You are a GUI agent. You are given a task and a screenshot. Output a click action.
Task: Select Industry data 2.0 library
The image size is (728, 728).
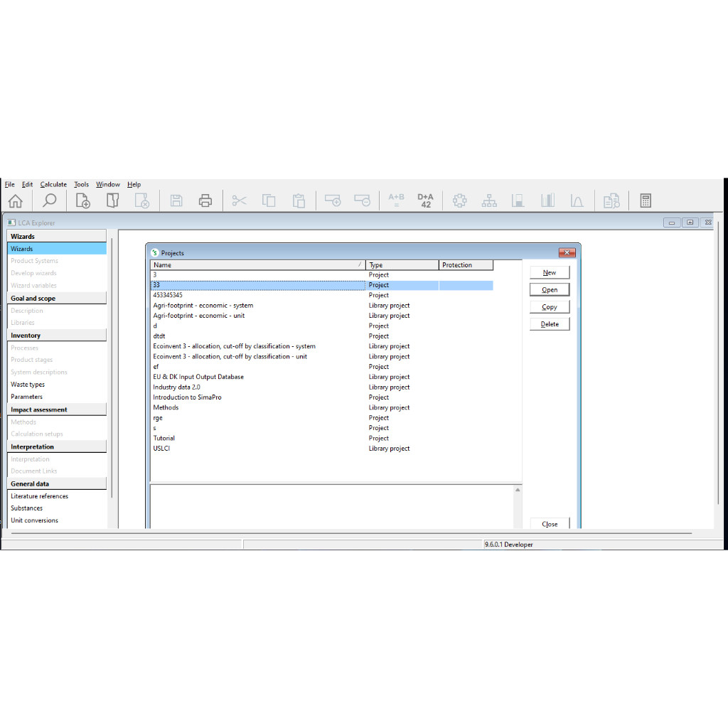tap(322, 387)
